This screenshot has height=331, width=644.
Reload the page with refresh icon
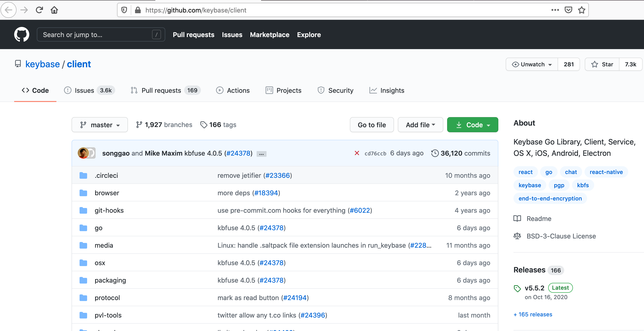[x=39, y=10]
